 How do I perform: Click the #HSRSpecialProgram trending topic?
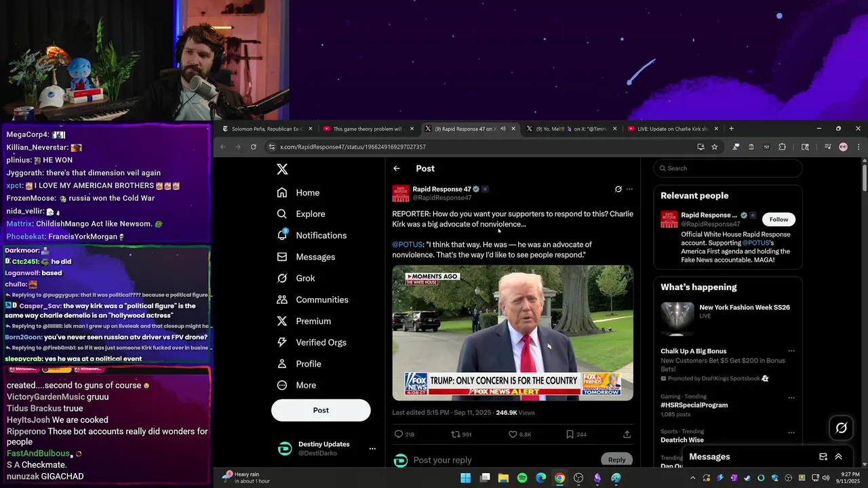point(694,405)
